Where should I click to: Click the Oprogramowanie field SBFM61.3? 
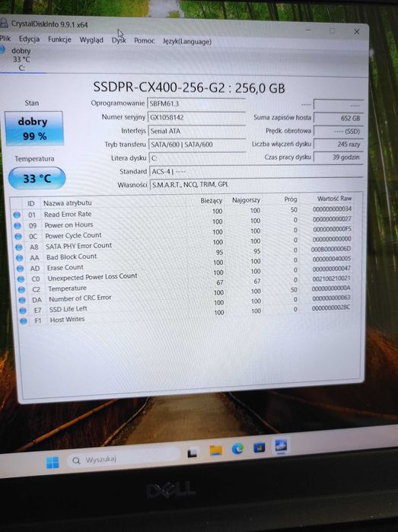pyautogui.click(x=196, y=104)
